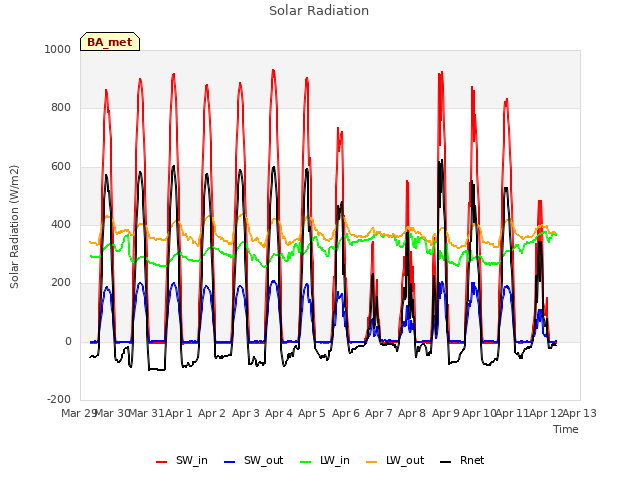Viewport: 640px width, 480px height.
Task: Click the -200 y-axis tick label
Action: [59, 399]
